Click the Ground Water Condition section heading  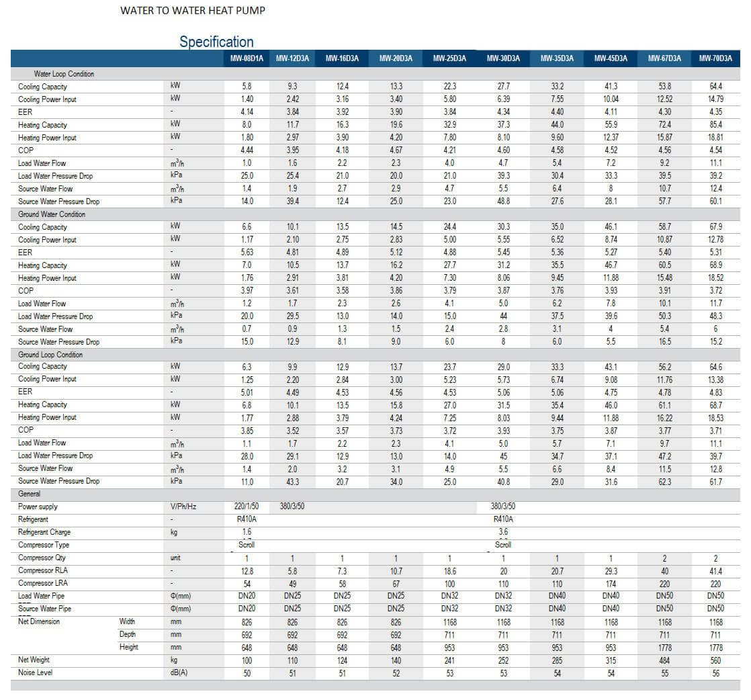pyautogui.click(x=52, y=214)
